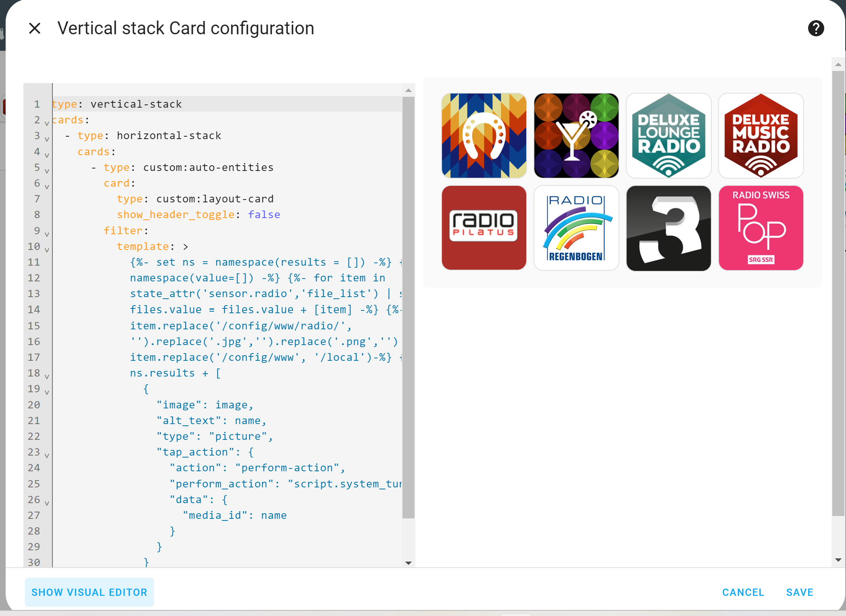This screenshot has height=616, width=846.
Task: Close the card configuration dialog
Action: (x=35, y=29)
